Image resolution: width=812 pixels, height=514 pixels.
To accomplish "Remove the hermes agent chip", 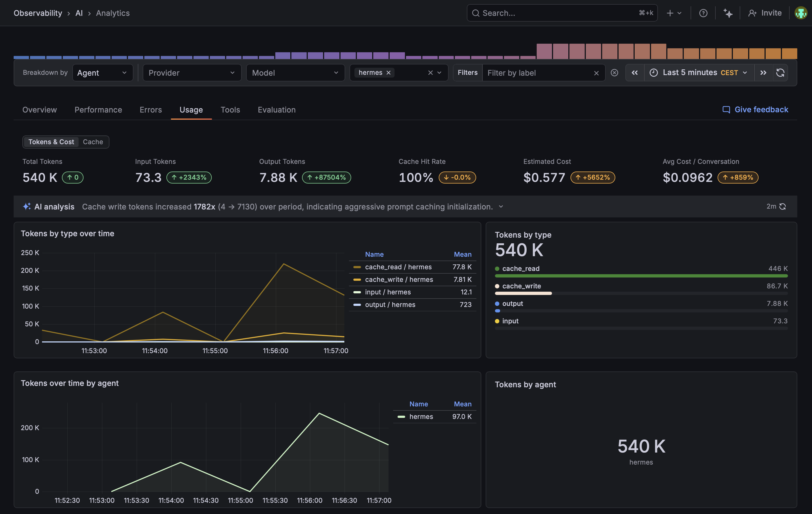I will (389, 73).
